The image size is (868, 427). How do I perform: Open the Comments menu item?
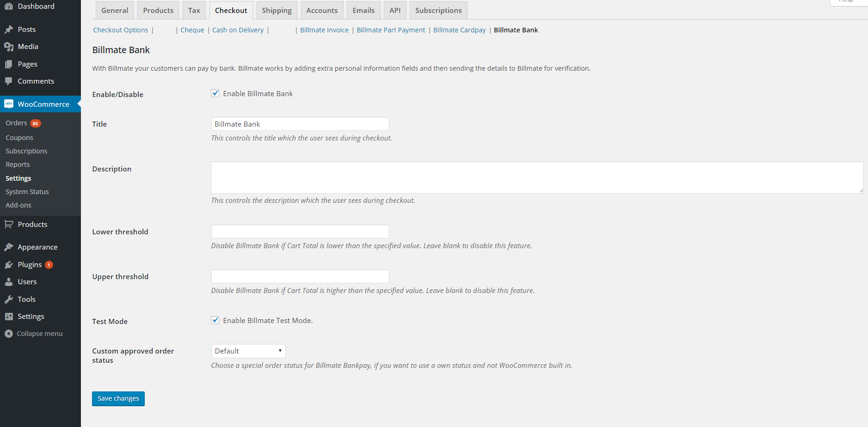point(36,81)
